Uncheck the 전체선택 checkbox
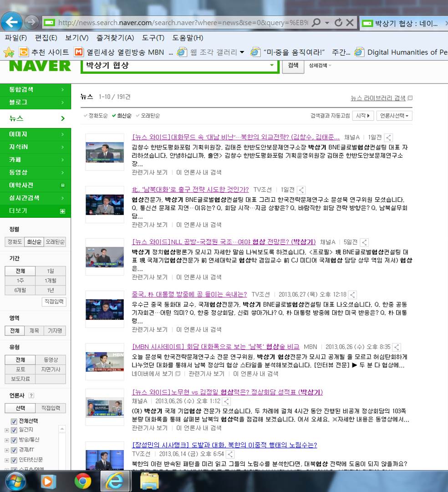The width and height of the screenshot is (448, 492). coord(14,421)
